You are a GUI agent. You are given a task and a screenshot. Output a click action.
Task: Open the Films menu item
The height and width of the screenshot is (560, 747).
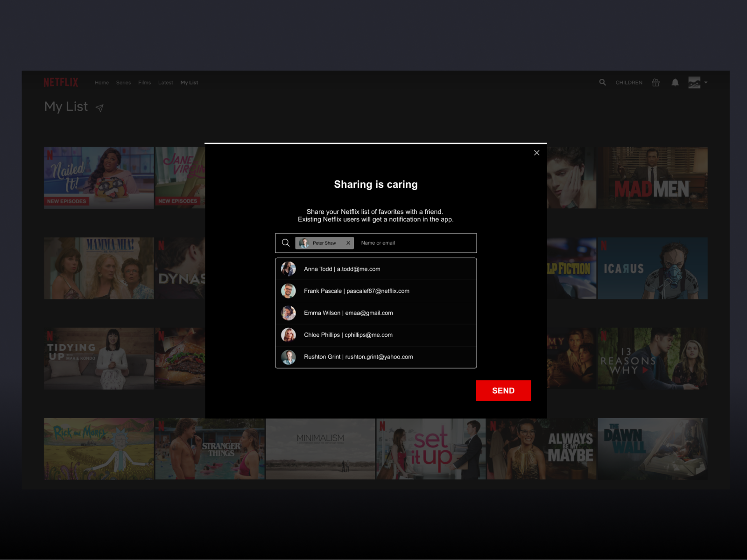145,83
